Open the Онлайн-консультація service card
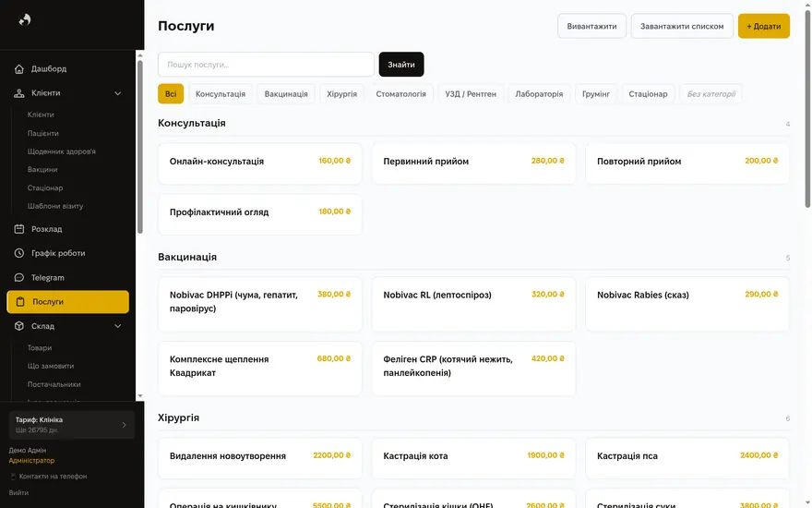 260,163
